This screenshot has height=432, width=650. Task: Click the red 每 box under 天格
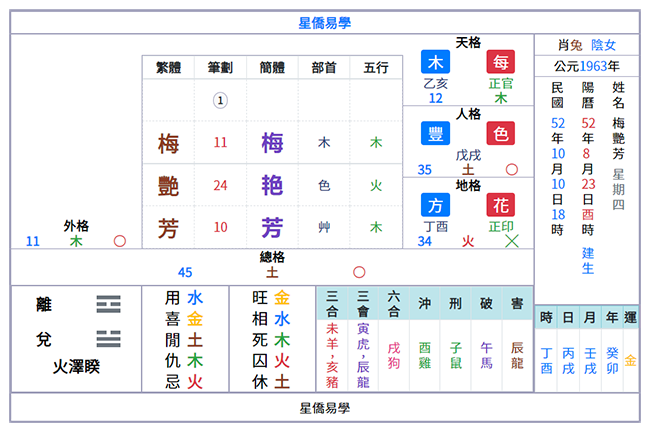(x=501, y=62)
